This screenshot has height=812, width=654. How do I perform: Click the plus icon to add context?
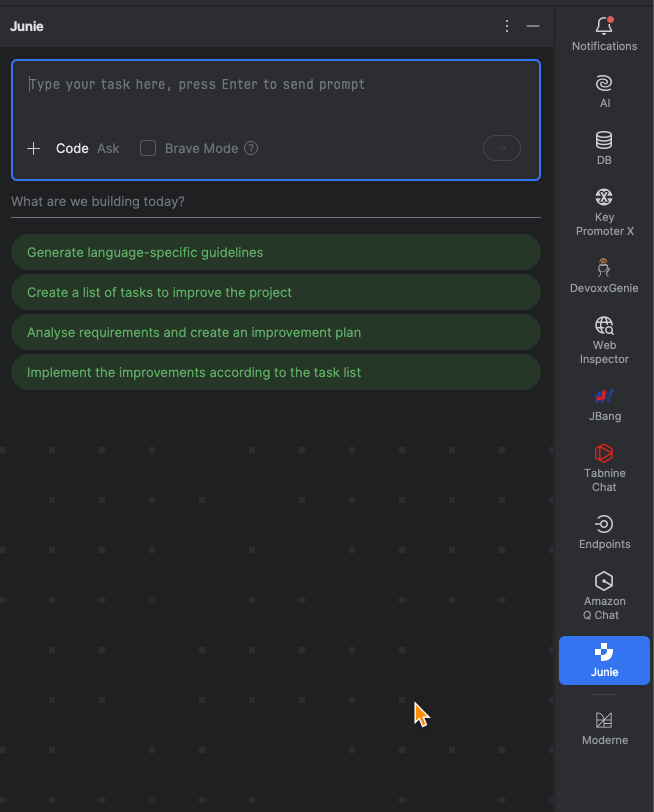point(34,149)
